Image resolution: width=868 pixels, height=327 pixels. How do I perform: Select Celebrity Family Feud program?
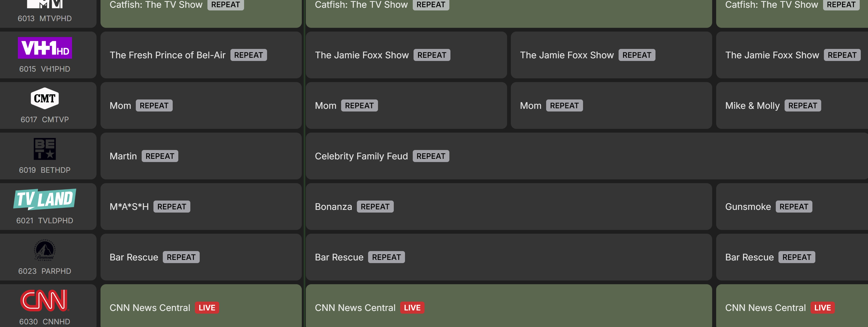coord(361,156)
